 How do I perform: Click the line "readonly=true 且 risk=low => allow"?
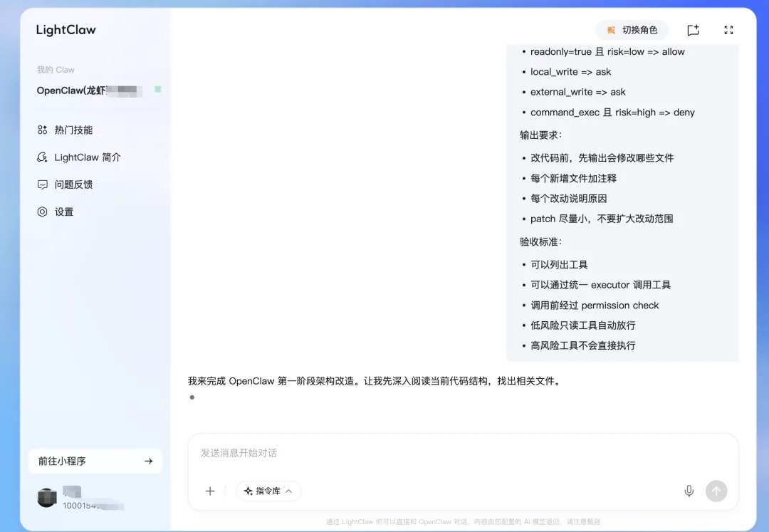(607, 52)
